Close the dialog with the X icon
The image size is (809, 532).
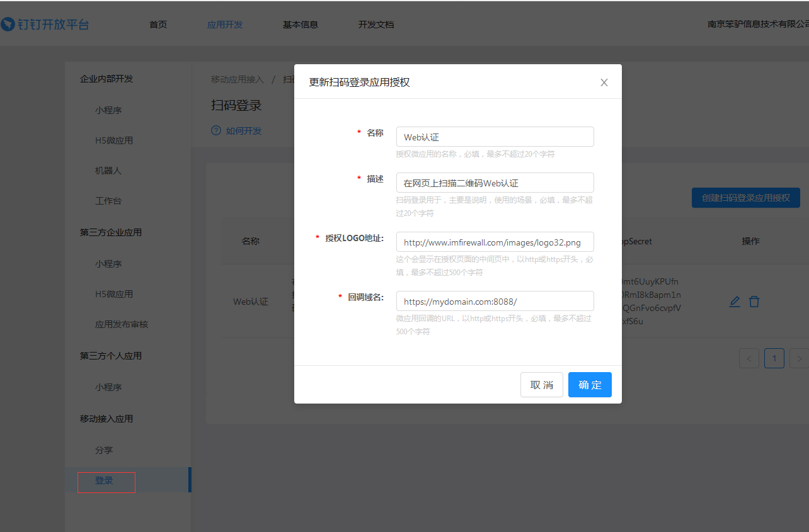[x=604, y=82]
